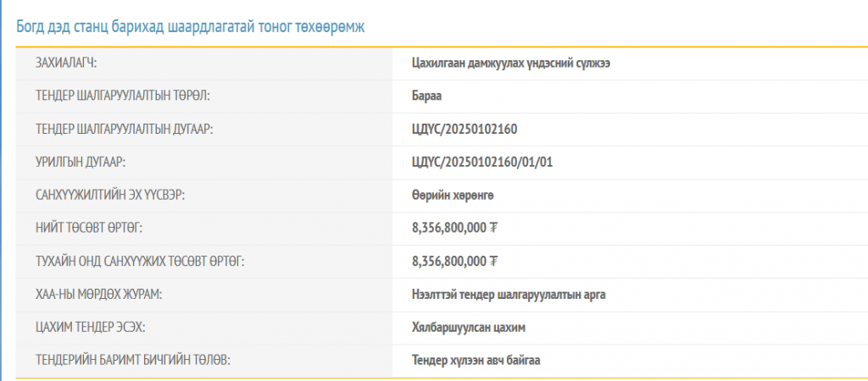Viewport: 868px width, 381px height.
Task: Select the Бараа value
Action: point(426,96)
